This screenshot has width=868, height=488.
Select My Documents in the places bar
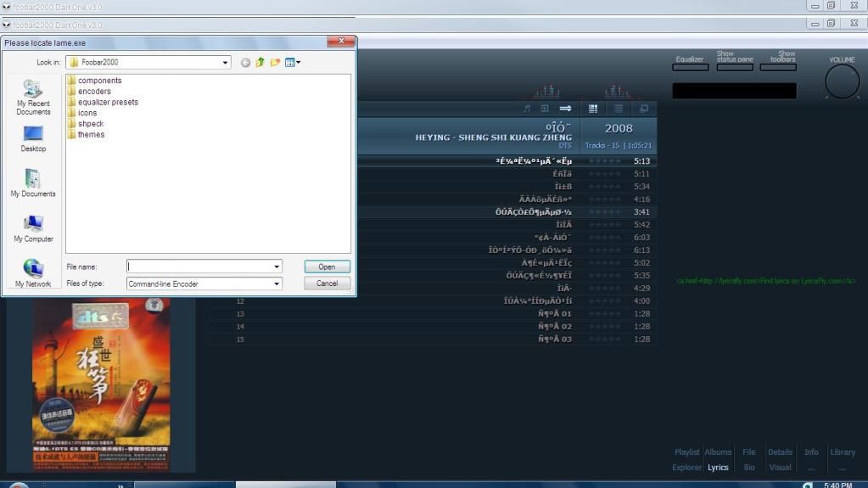coord(33,183)
